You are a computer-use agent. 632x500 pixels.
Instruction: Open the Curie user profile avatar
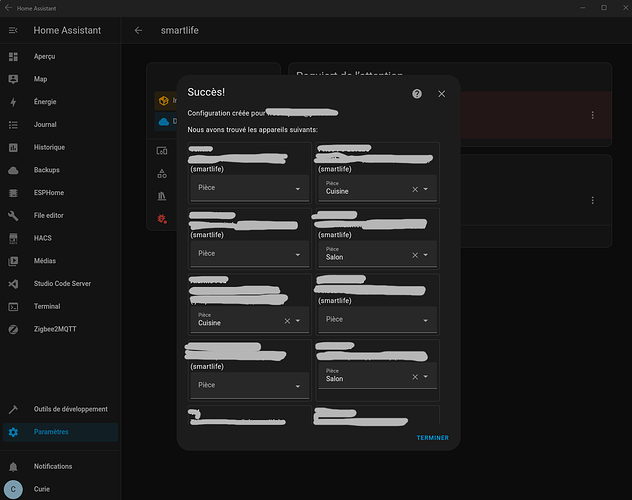13,489
